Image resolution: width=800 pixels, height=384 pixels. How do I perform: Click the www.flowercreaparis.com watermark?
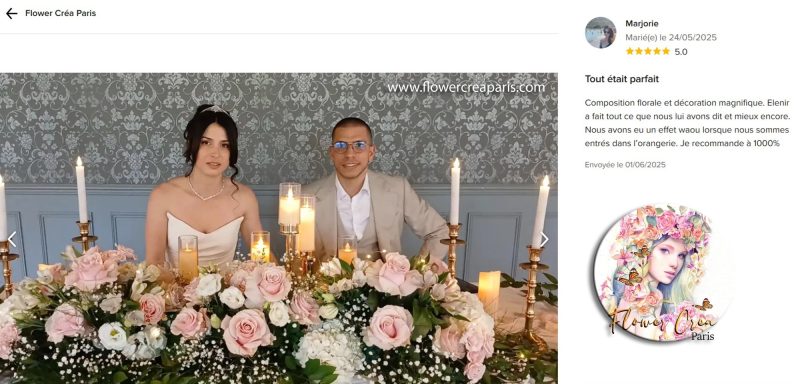click(x=466, y=88)
